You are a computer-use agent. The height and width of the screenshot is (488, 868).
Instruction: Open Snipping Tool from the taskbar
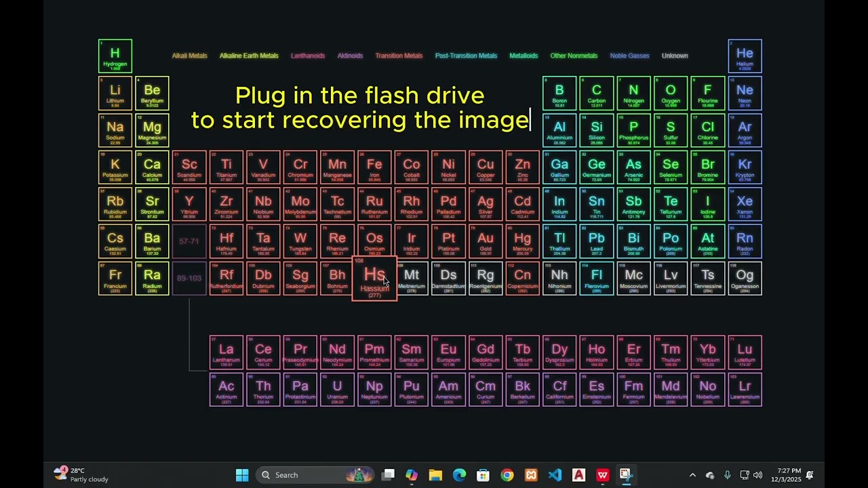(x=625, y=475)
